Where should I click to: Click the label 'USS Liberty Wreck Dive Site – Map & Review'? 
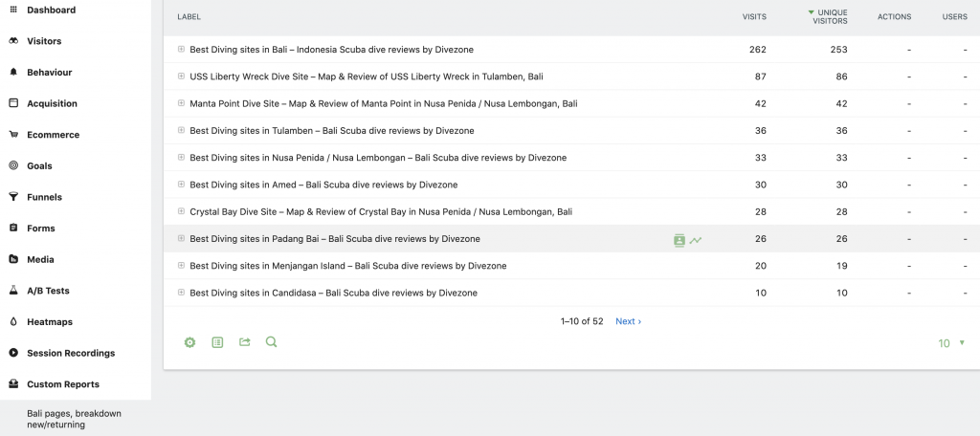[367, 76]
